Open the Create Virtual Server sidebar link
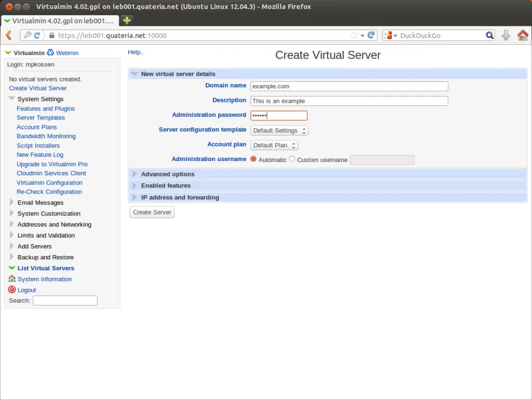Viewport: 532px width, 400px height. [37, 88]
